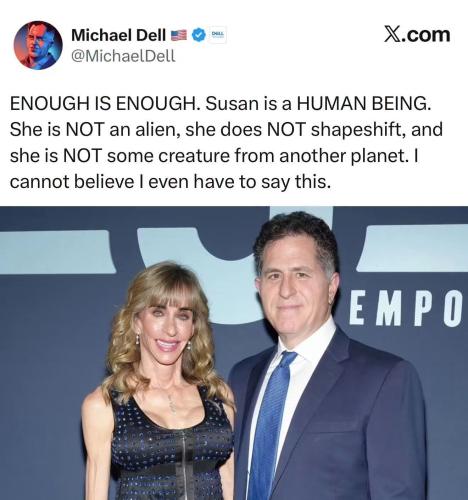The width and height of the screenshot is (468, 500).
Task: Click the blue verified checkmark badge
Action: [x=199, y=35]
